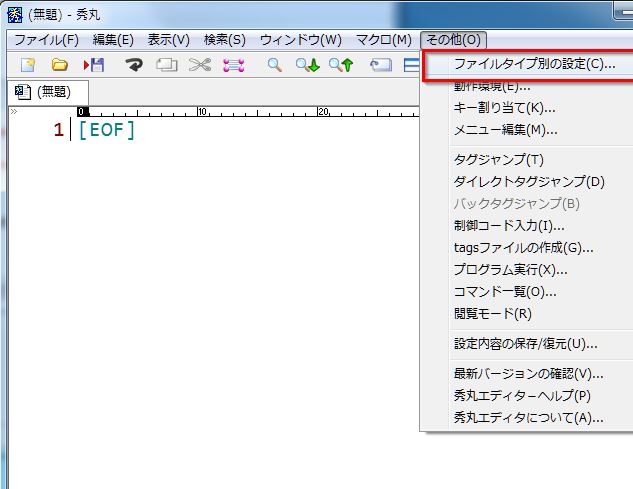Open the 編集(E) menu
This screenshot has width=633, height=489.
pyautogui.click(x=113, y=40)
